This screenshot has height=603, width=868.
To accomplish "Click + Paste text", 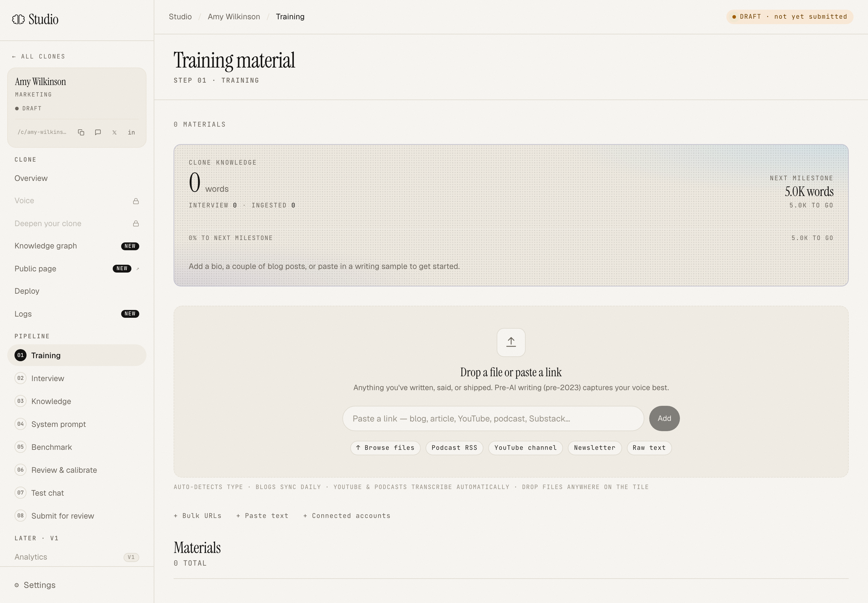I will click(x=262, y=516).
